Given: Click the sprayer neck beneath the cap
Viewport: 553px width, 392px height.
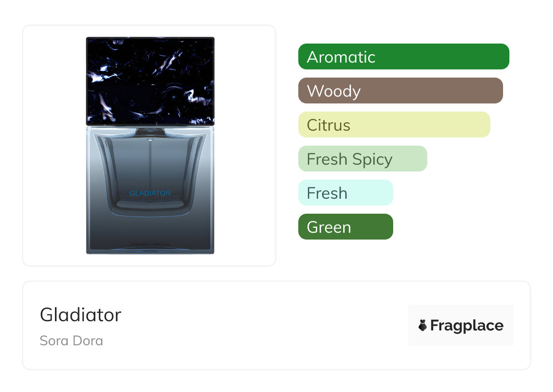Looking at the screenshot, I should 150,132.
